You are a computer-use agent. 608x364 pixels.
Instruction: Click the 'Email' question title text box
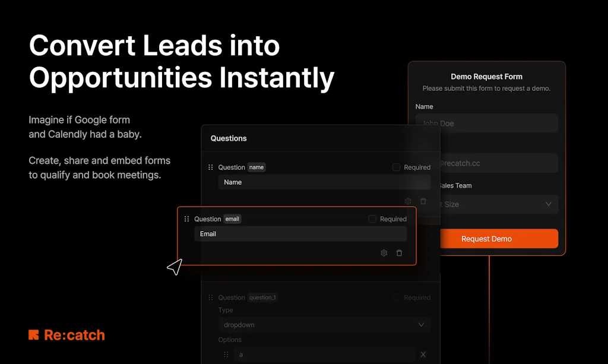click(x=300, y=234)
